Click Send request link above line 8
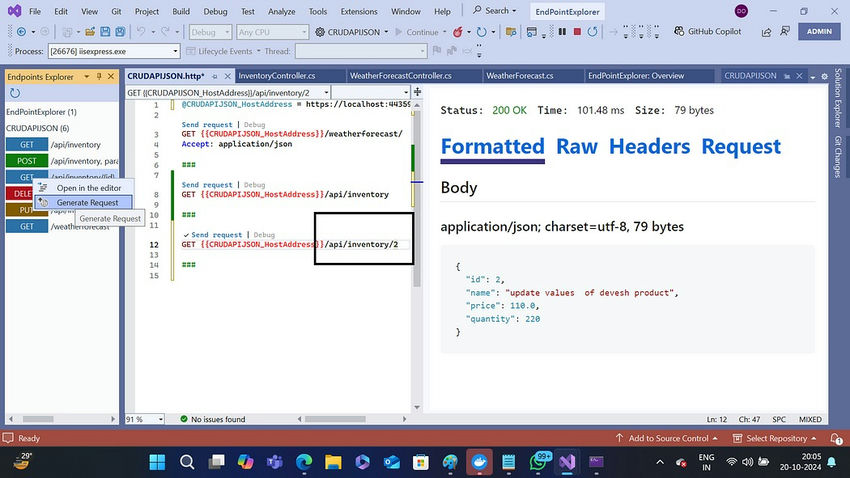Viewport: 850px width, 478px height. coord(207,185)
